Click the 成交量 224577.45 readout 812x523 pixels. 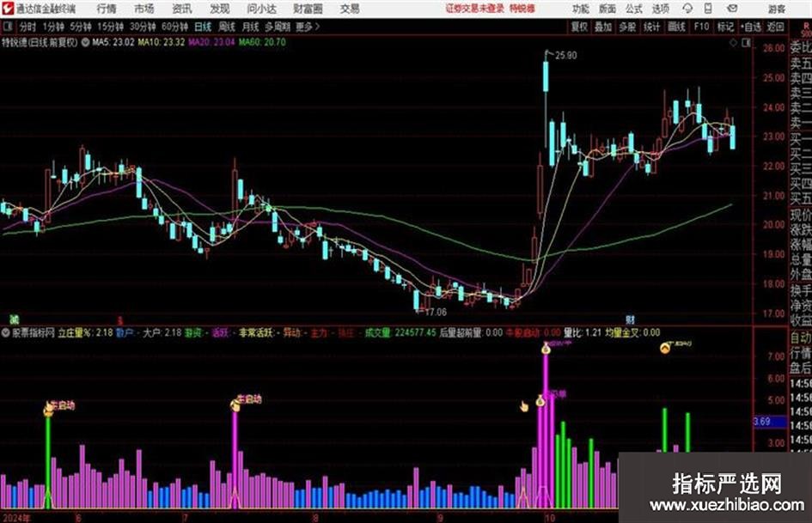coord(400,332)
